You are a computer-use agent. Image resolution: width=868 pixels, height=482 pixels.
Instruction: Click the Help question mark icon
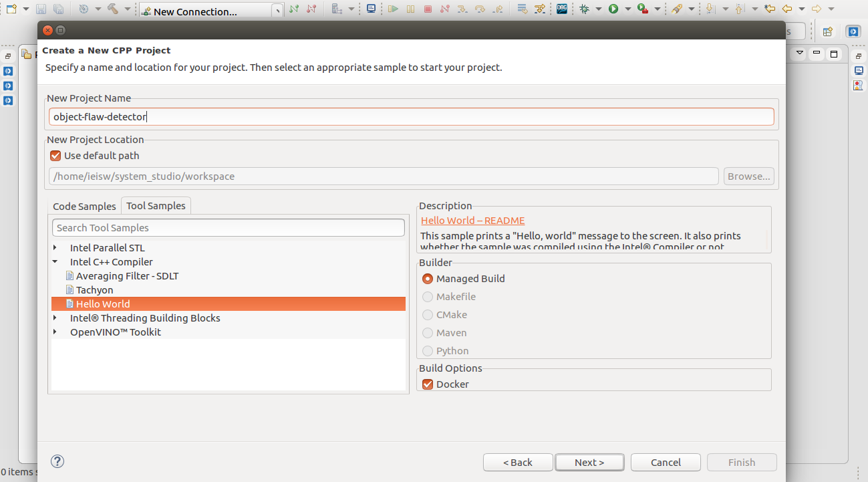tap(57, 461)
